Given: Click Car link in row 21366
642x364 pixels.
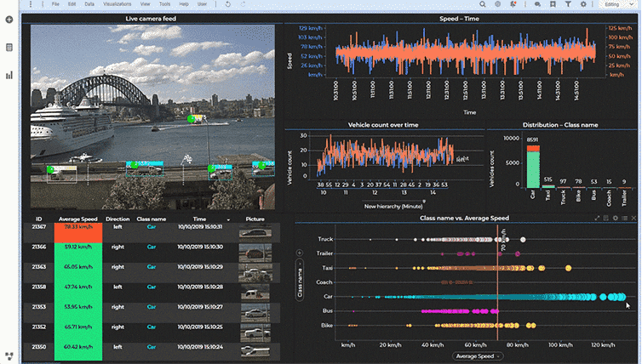Looking at the screenshot, I should tap(152, 247).
